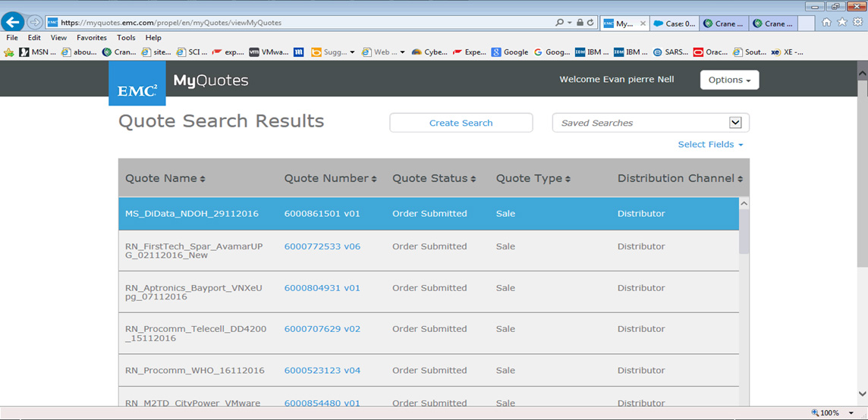Open quote 6000804931 v01 link
The width and height of the screenshot is (868, 420).
pos(322,288)
